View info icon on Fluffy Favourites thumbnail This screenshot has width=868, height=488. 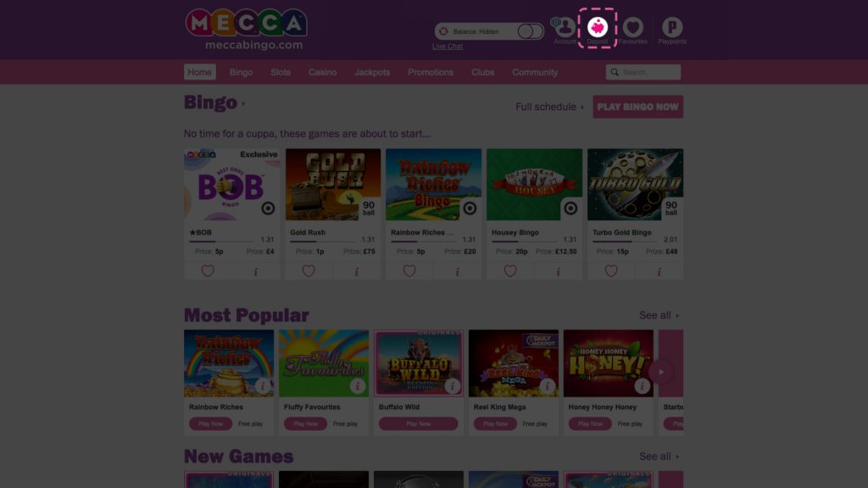358,385
